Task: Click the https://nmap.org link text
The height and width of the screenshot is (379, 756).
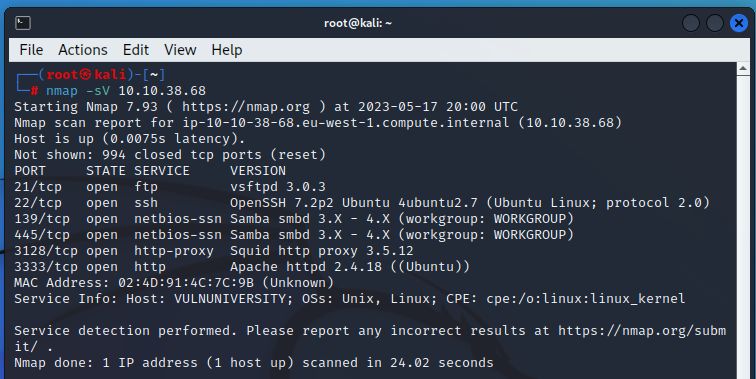Action: 246,107
